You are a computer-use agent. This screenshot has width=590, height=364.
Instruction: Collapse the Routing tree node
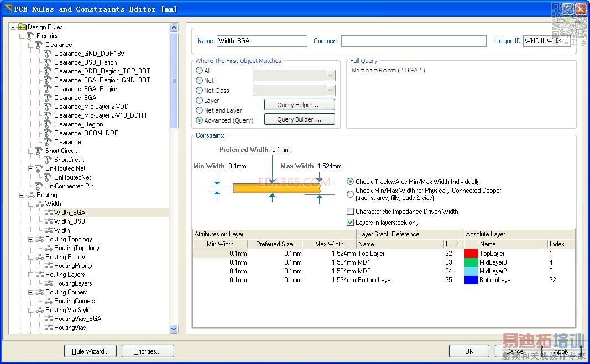(x=22, y=195)
